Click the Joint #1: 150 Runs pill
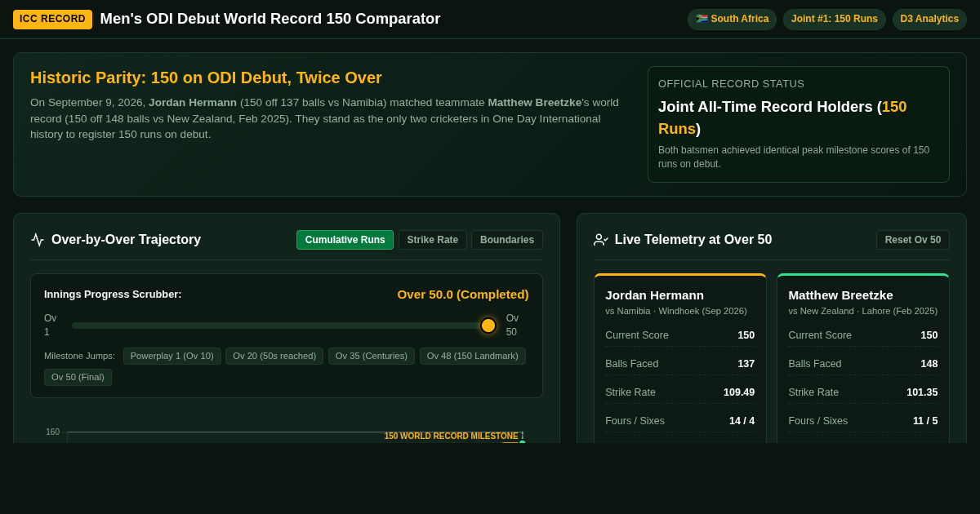 pos(835,19)
